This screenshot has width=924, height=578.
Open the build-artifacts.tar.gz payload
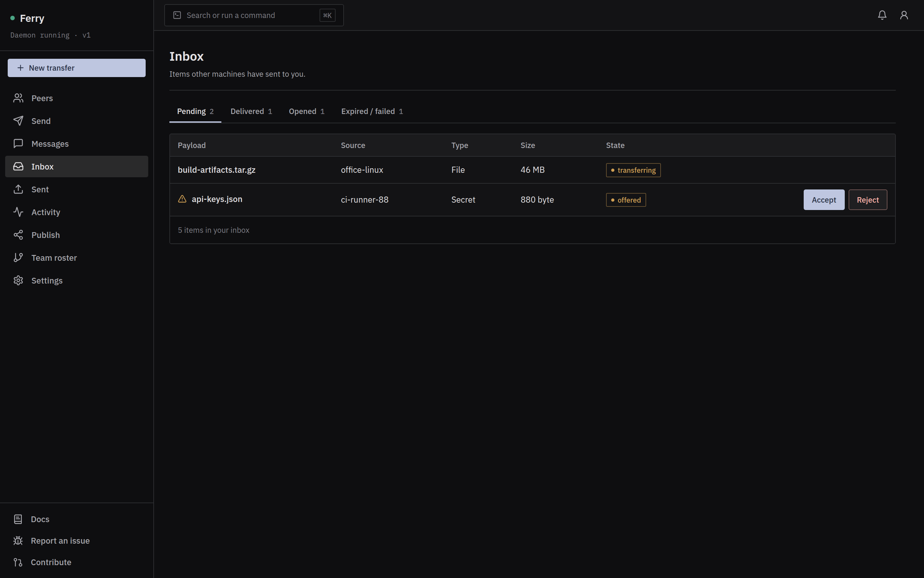(x=217, y=170)
